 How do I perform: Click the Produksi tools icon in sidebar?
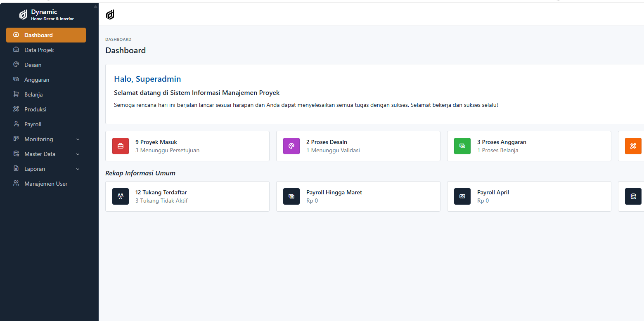pos(16,109)
